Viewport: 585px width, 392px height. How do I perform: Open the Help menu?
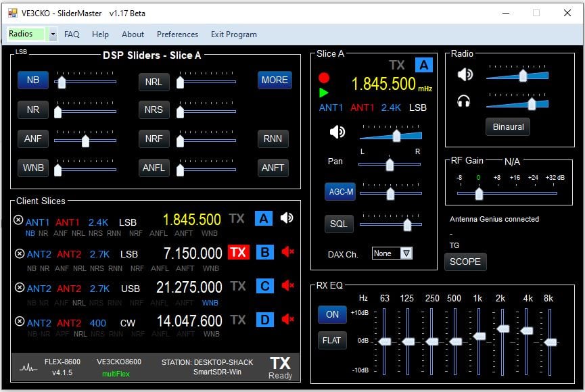100,34
